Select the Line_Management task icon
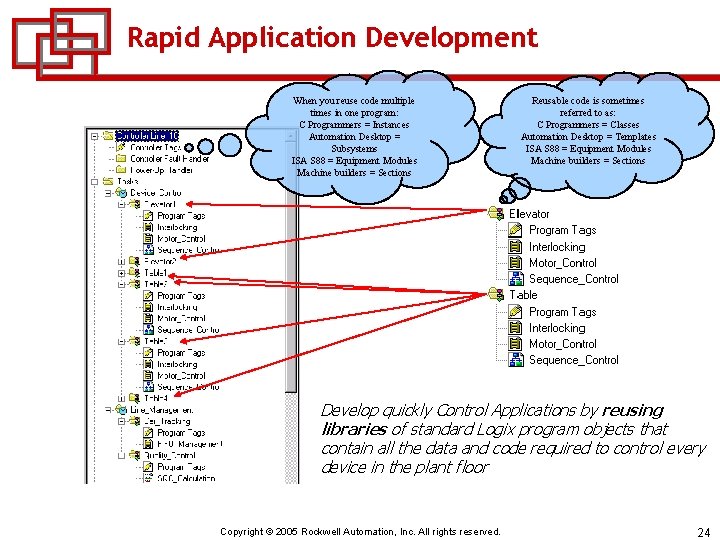 pos(121,410)
